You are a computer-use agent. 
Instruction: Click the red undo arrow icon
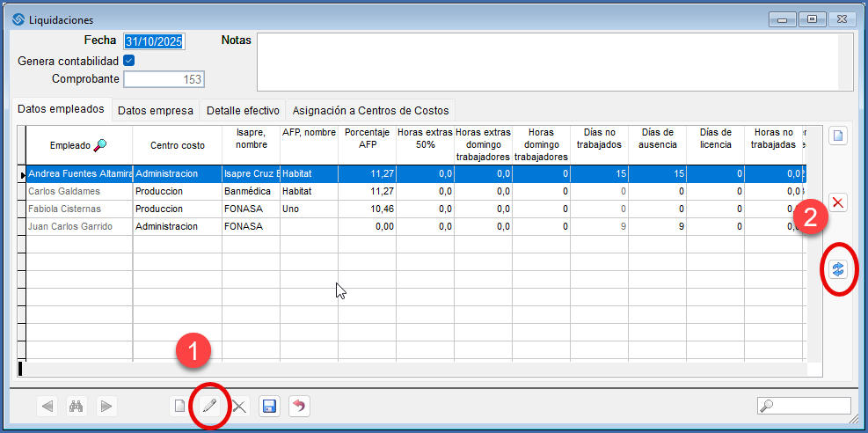tap(299, 406)
